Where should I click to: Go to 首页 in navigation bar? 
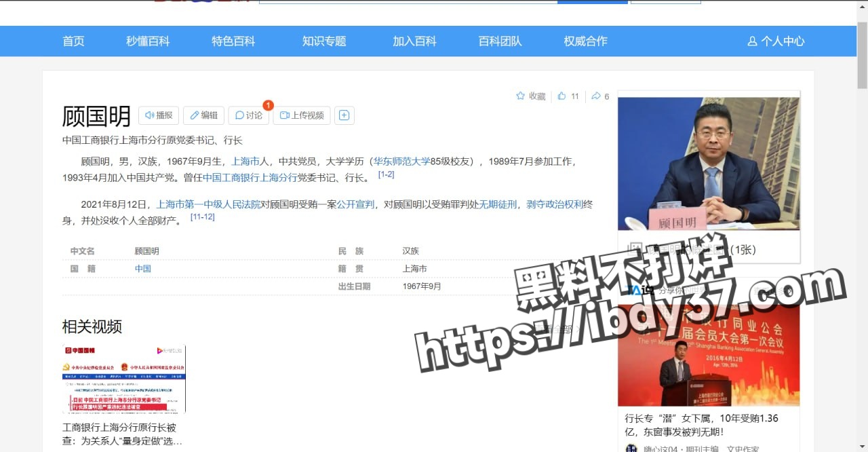(73, 41)
